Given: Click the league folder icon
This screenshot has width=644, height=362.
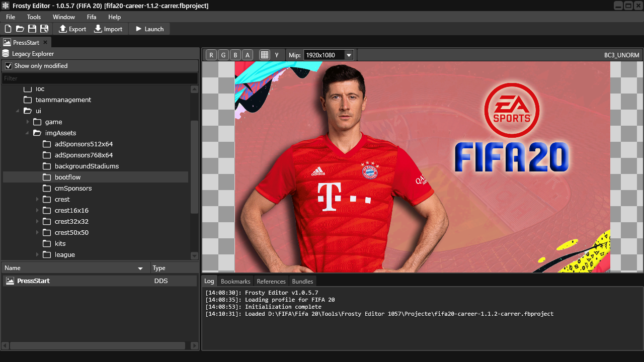Looking at the screenshot, I should click(x=47, y=254).
